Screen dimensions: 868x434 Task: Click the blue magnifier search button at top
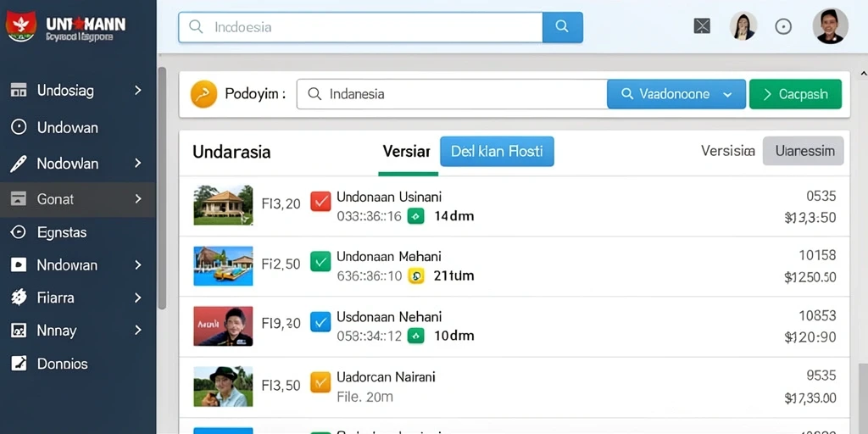(562, 26)
